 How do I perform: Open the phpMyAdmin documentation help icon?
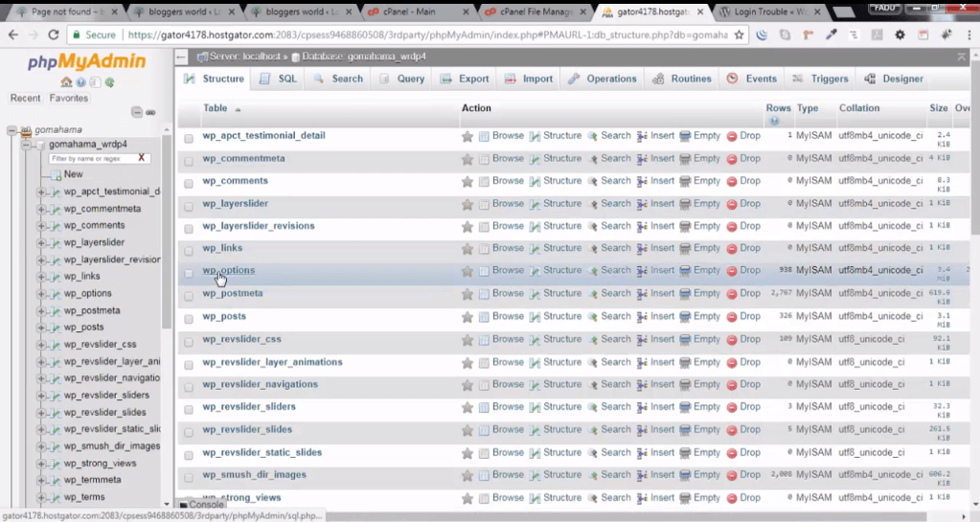point(80,82)
